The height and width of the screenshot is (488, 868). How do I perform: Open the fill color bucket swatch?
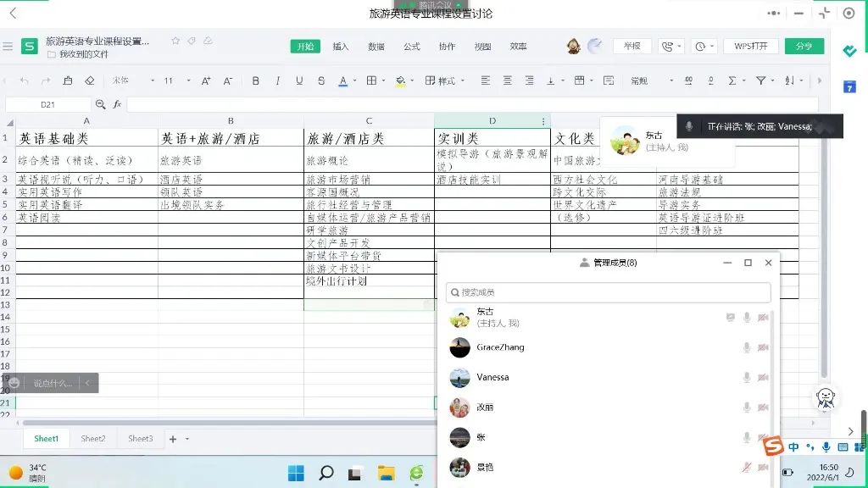pyautogui.click(x=400, y=81)
